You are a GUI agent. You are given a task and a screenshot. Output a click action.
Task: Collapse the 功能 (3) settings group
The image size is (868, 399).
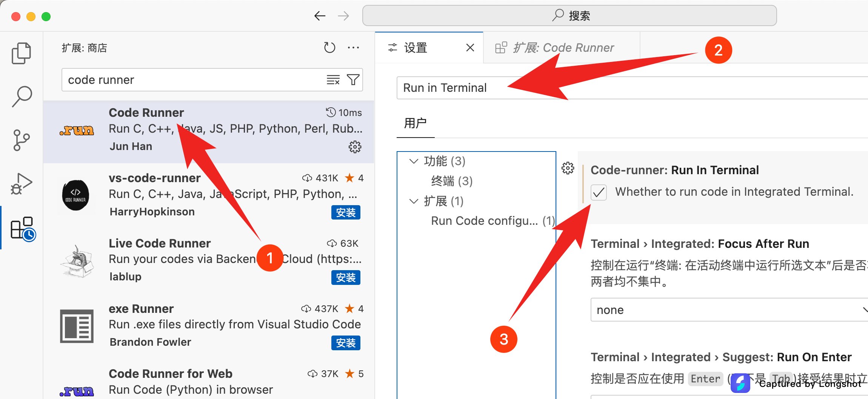pos(414,161)
